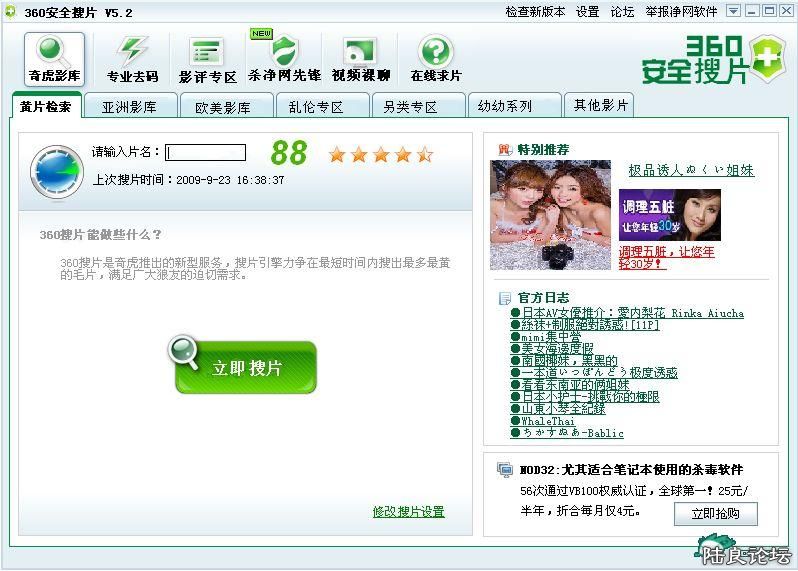Switch to the 亚洲影库 tab
Screen dimensions: 798x571
130,106
